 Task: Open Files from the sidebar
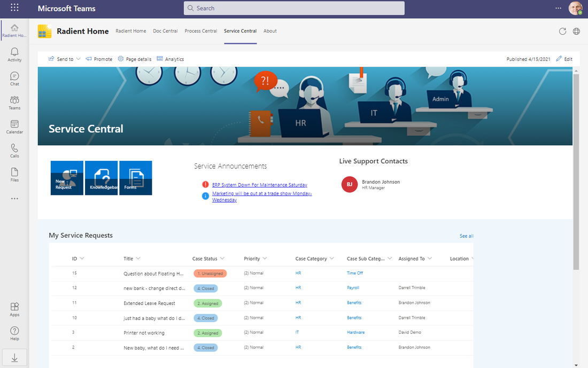point(14,171)
